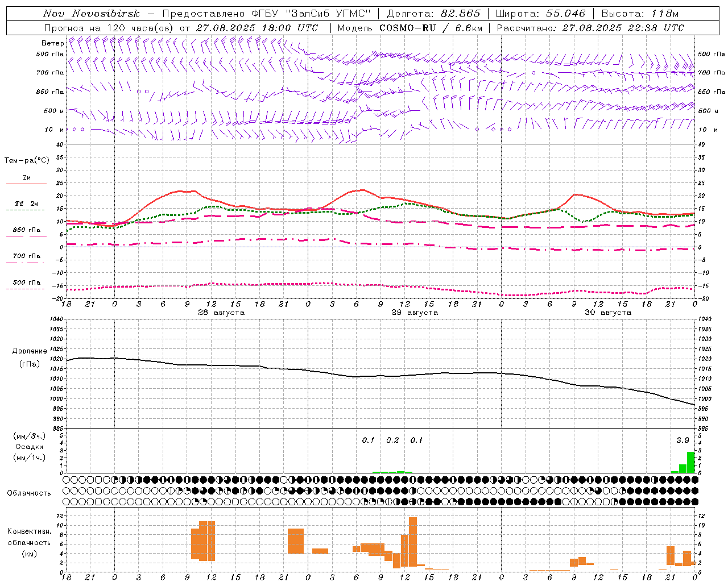The width and height of the screenshot is (728, 582).
Task: Click the Ветер wind panel label
Action: pos(52,43)
